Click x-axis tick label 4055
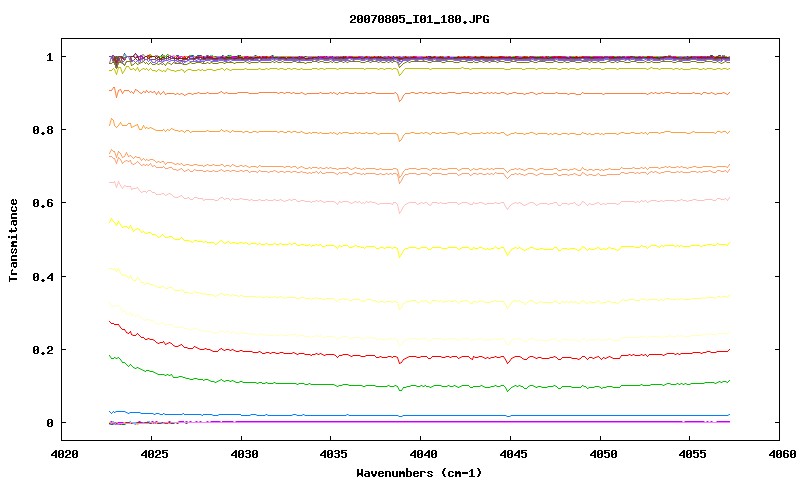 [x=693, y=454]
